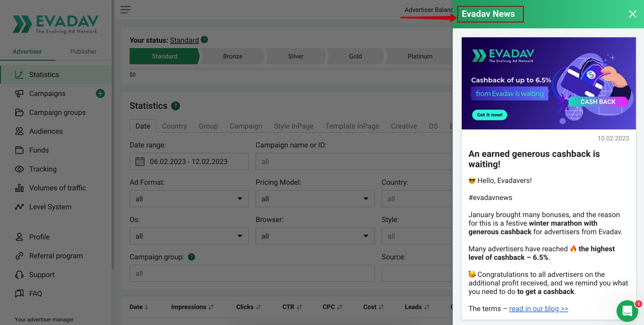Click the calendar icon in Date range

click(140, 161)
